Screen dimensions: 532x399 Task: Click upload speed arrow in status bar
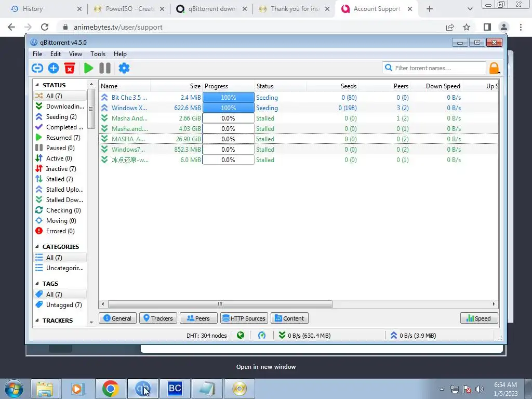tap(394, 336)
